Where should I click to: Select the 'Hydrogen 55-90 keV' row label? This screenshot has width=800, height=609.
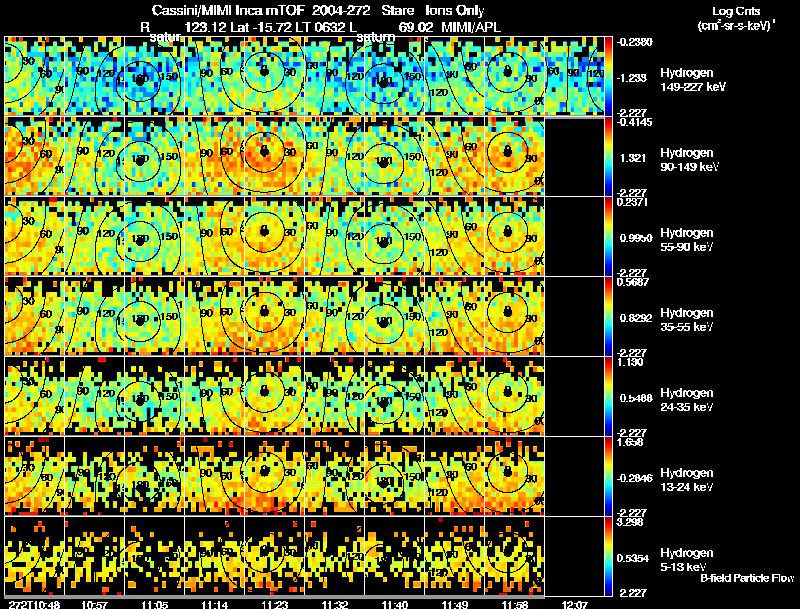click(x=687, y=240)
